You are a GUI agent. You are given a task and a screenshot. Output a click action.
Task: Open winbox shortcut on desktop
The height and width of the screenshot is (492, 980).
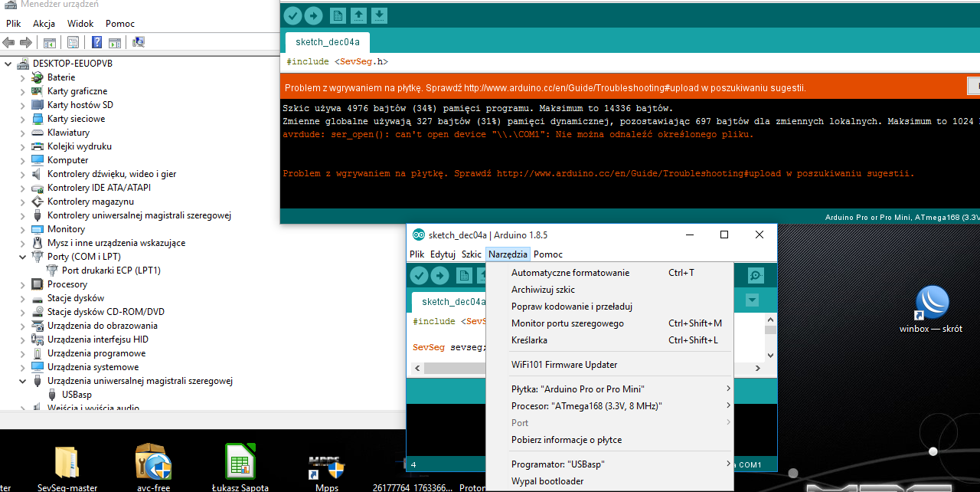click(x=932, y=310)
